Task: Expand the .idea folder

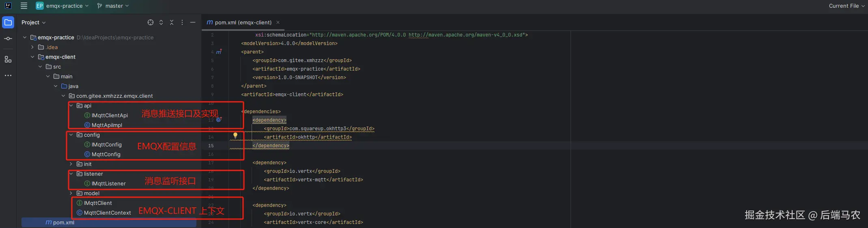Action: coord(32,47)
